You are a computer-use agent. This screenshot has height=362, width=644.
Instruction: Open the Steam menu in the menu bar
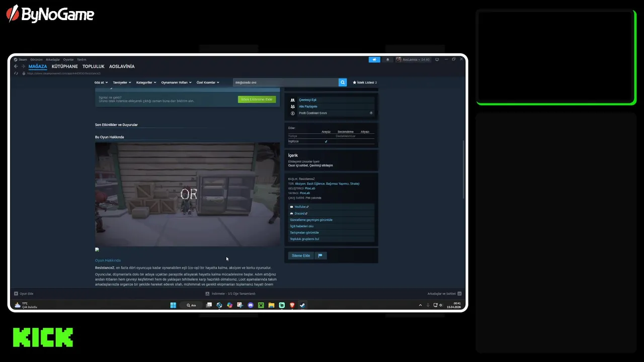tap(21, 59)
